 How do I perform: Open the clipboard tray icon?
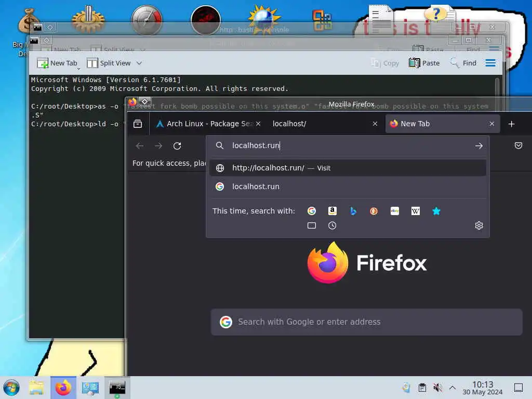pyautogui.click(x=422, y=388)
